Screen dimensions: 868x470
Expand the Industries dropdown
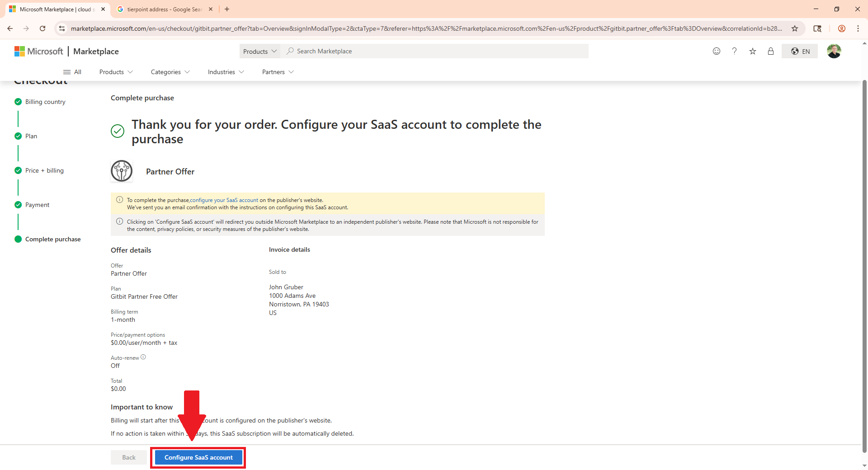pyautogui.click(x=226, y=72)
